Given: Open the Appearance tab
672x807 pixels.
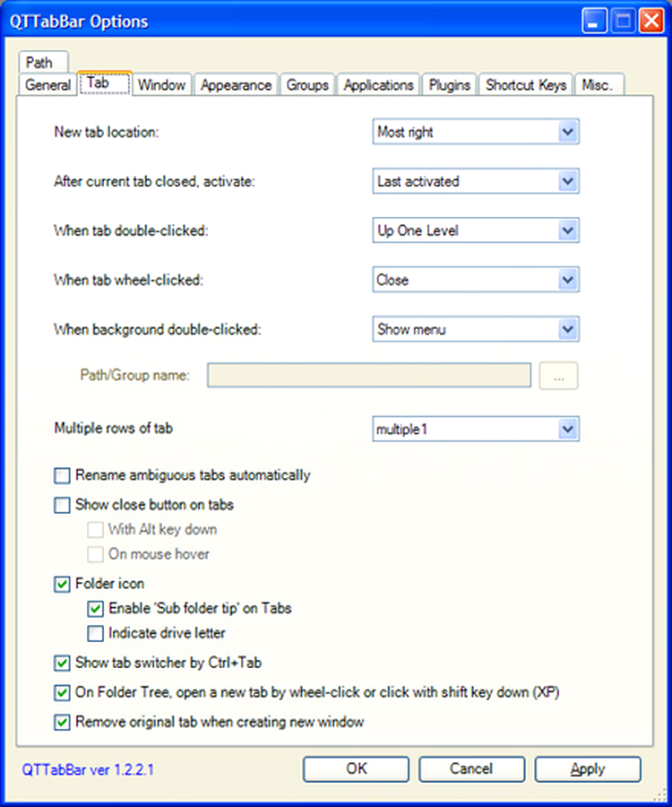Looking at the screenshot, I should 236,85.
